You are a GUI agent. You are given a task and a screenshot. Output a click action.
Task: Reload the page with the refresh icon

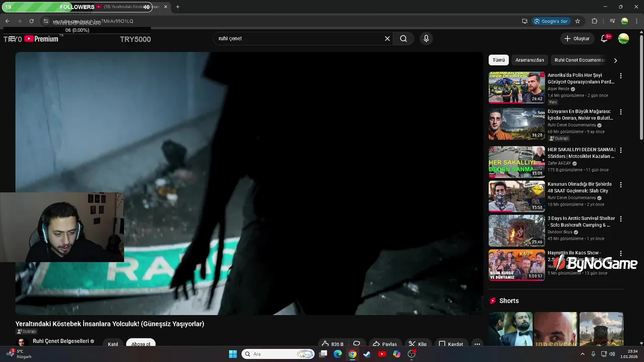[x=31, y=21]
